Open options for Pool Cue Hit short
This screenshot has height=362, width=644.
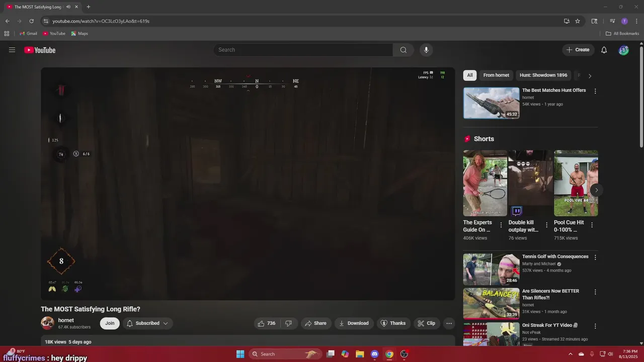coord(592,225)
